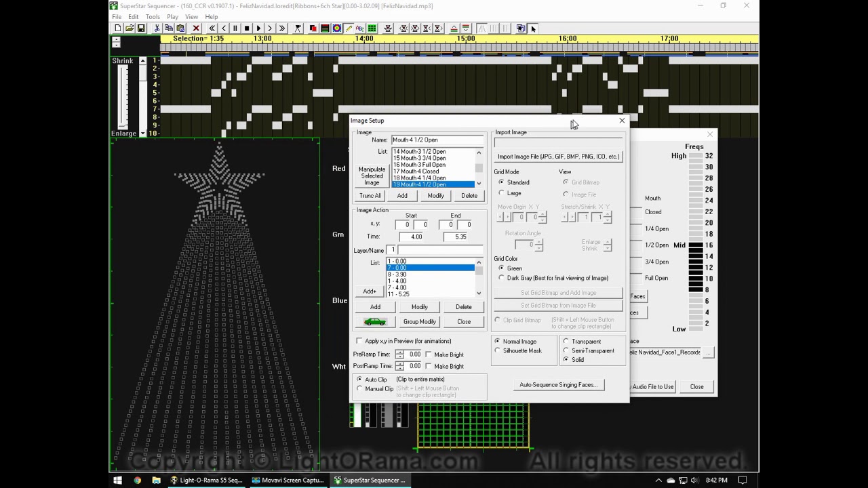Open the Play menu
Viewport: 868px width, 488px height.
[x=172, y=17]
